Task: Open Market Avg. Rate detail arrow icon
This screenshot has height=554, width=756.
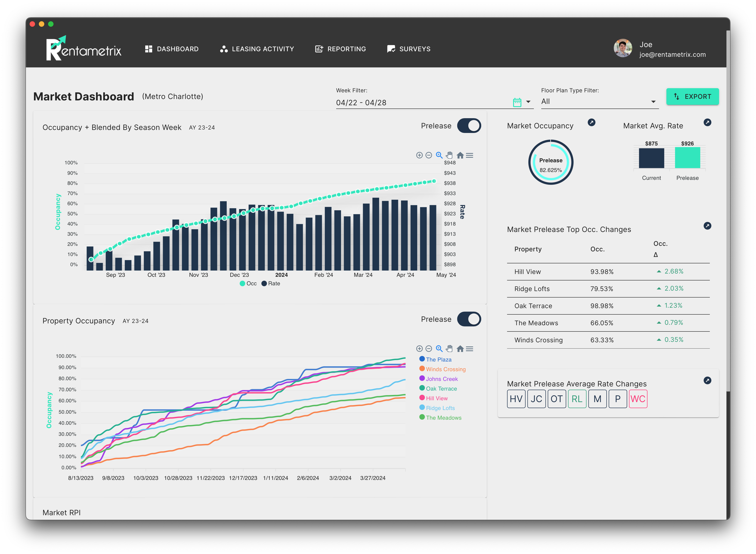Action: [x=707, y=122]
